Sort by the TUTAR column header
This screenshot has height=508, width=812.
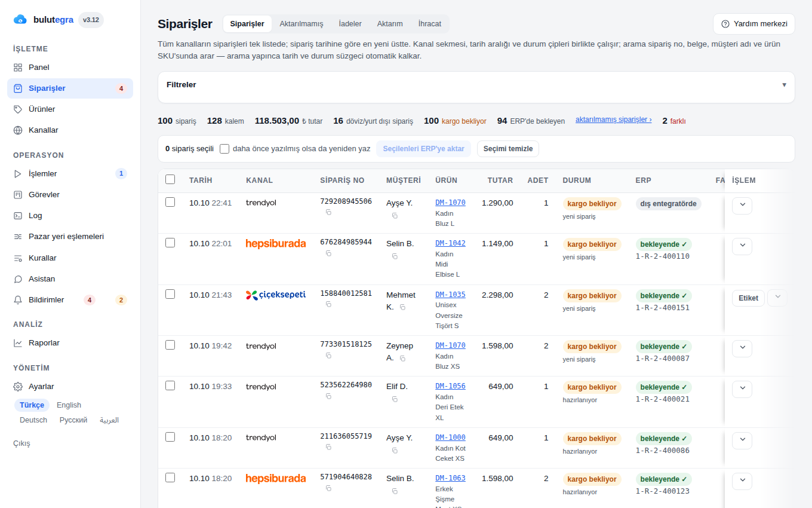(500, 180)
